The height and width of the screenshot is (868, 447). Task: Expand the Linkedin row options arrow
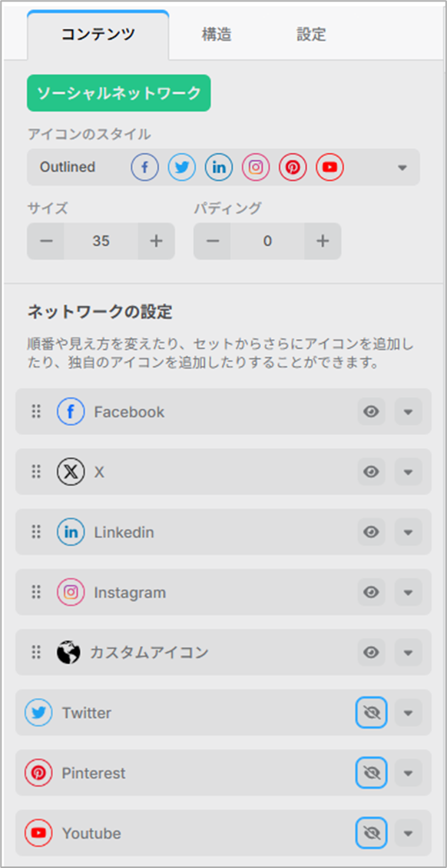(x=409, y=532)
